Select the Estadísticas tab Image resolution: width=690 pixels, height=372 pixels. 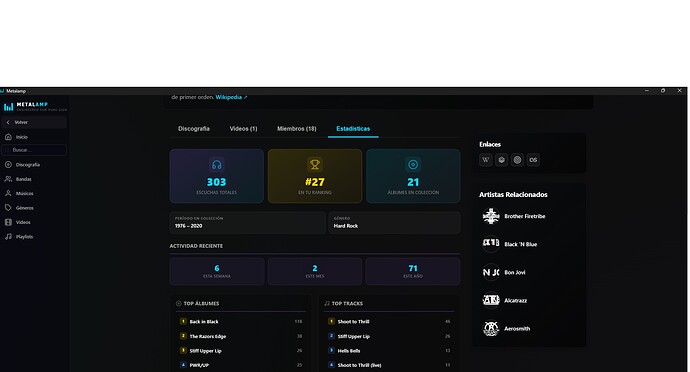(x=353, y=129)
